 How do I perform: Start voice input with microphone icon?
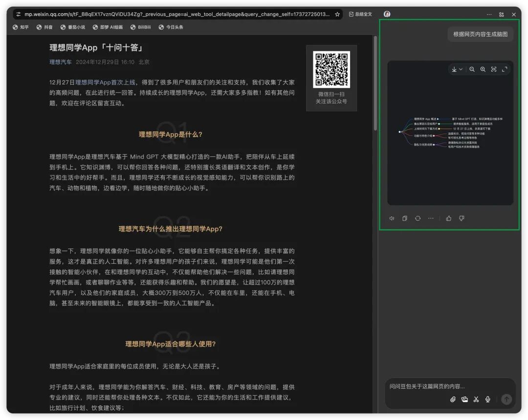pyautogui.click(x=487, y=399)
